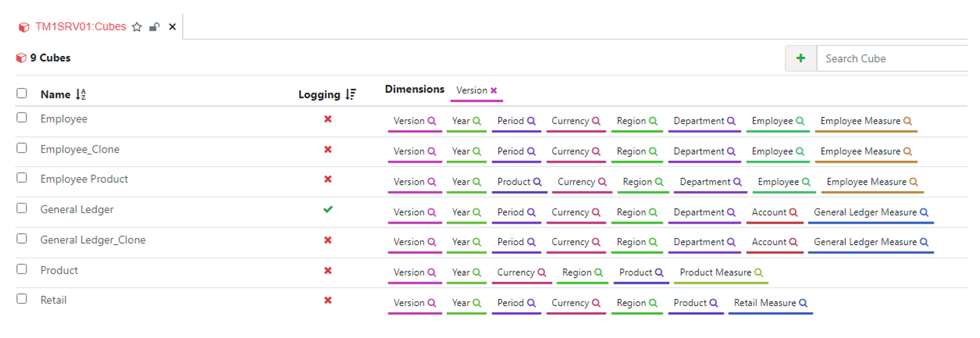
Task: Enable logging for General Ledger_Clone cube
Action: click(328, 240)
